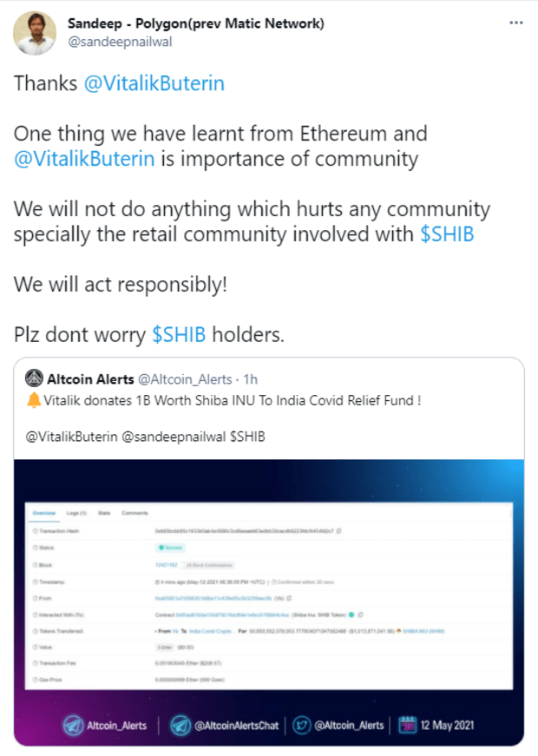Open the Logs (1) tab
The image size is (538, 756).
tap(76, 513)
